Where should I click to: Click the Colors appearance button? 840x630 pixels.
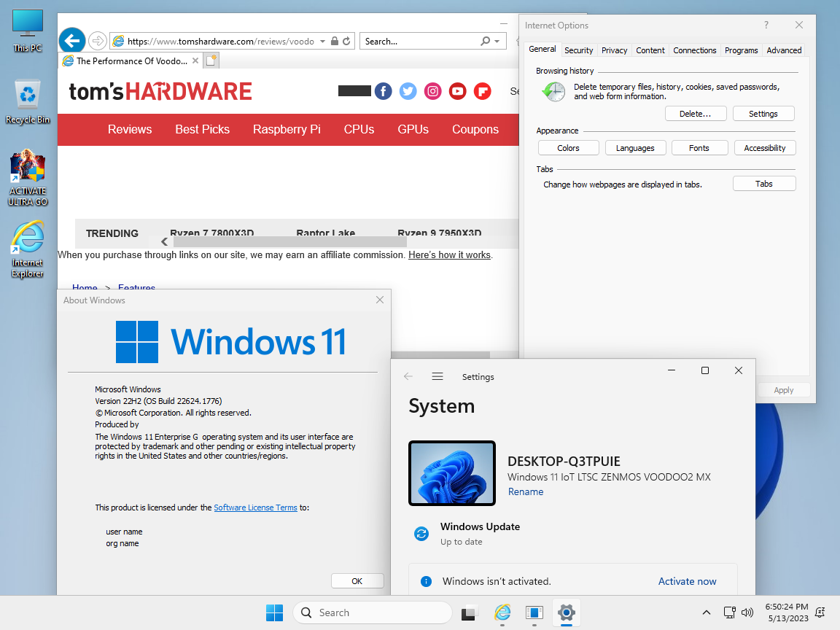[569, 148]
